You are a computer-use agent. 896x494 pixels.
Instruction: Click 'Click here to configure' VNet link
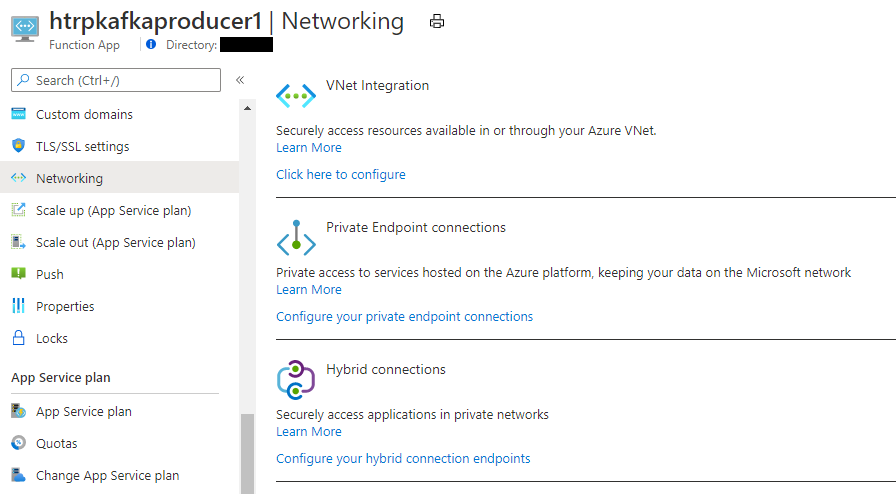coord(341,174)
